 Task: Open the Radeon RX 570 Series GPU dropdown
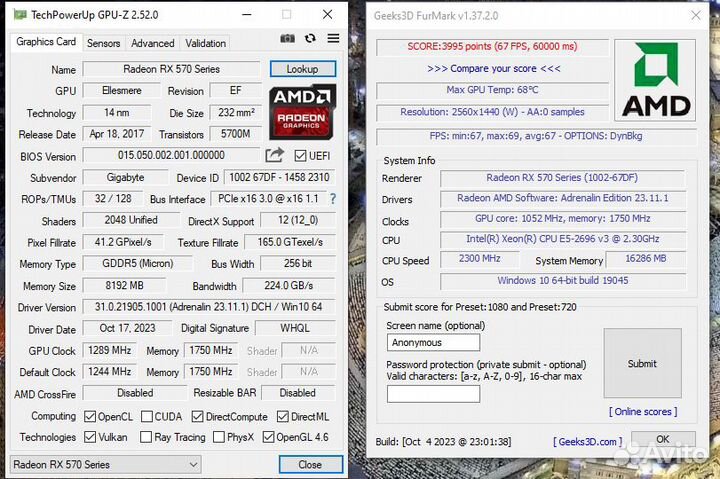(106, 464)
